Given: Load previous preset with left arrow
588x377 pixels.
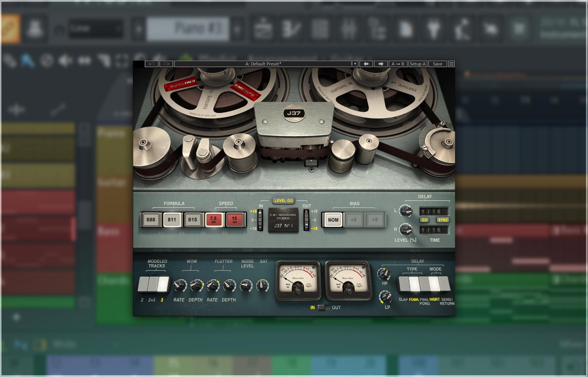Looking at the screenshot, I should pos(366,64).
